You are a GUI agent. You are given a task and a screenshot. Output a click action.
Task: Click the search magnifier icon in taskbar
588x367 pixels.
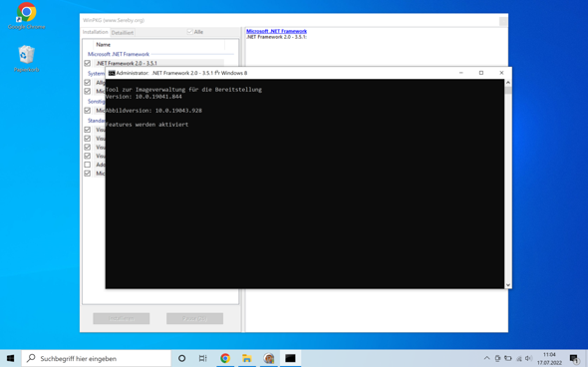coord(32,358)
